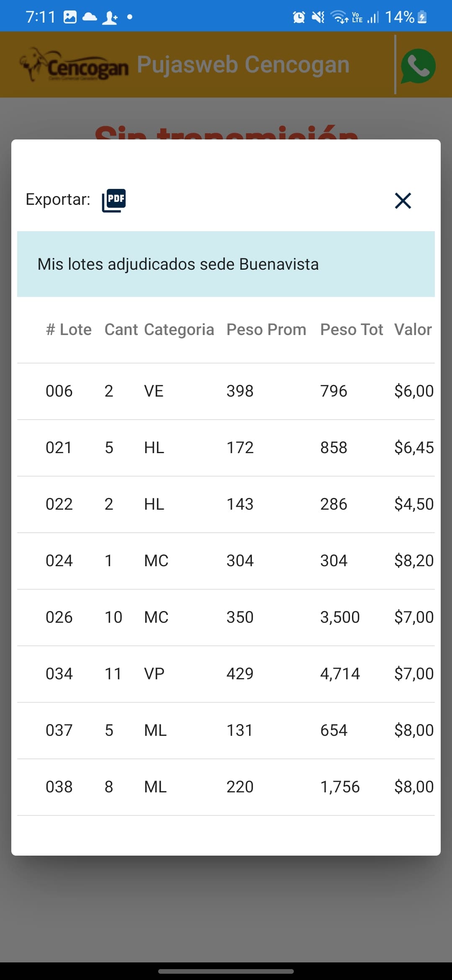This screenshot has height=980, width=452.
Task: Click the Categoria column header
Action: (179, 330)
